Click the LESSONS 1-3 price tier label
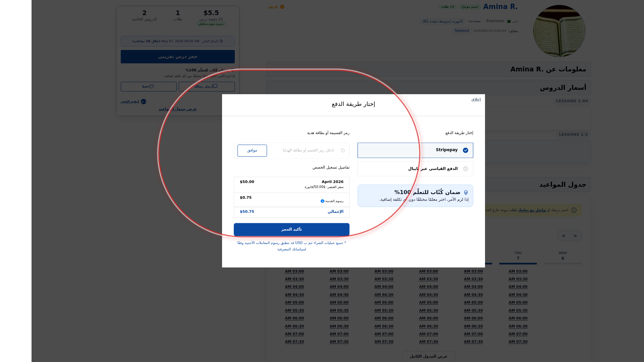This screenshot has height=362, width=644. 573,135
